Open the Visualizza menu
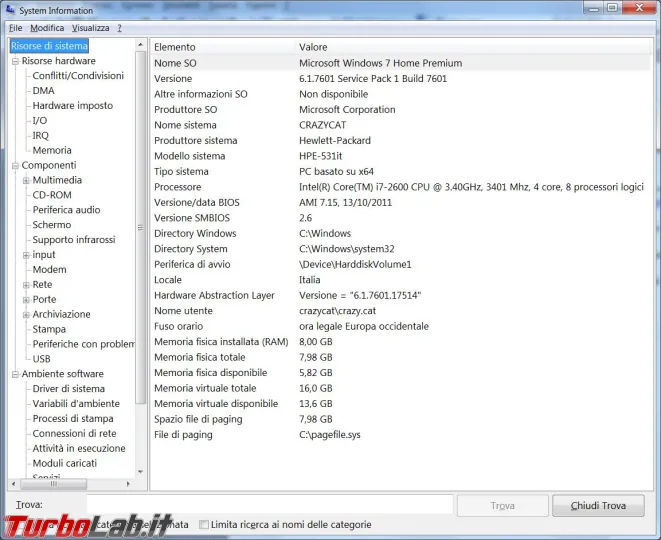The height and width of the screenshot is (540, 661). coord(90,28)
